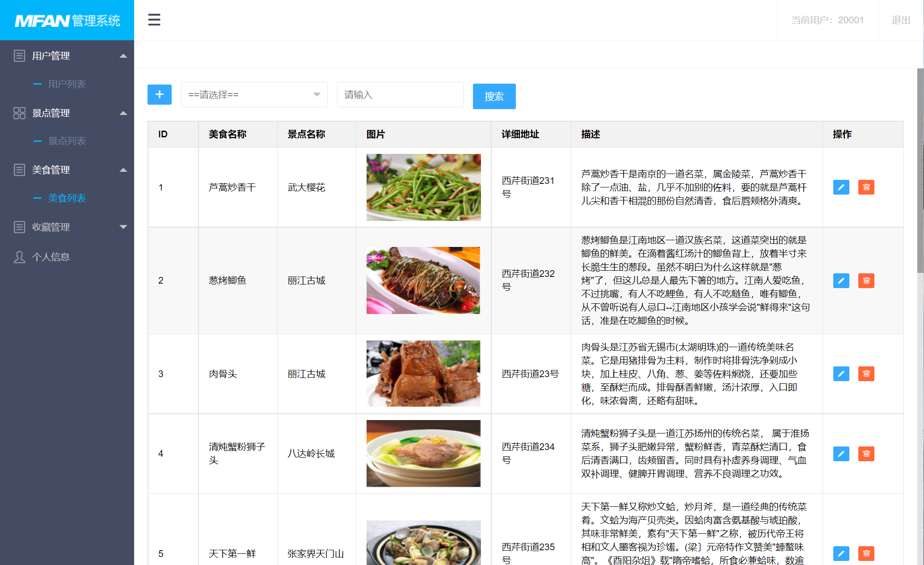Viewport: 924px width, 565px height.
Task: Open the ==请选择== dropdown
Action: (254, 94)
